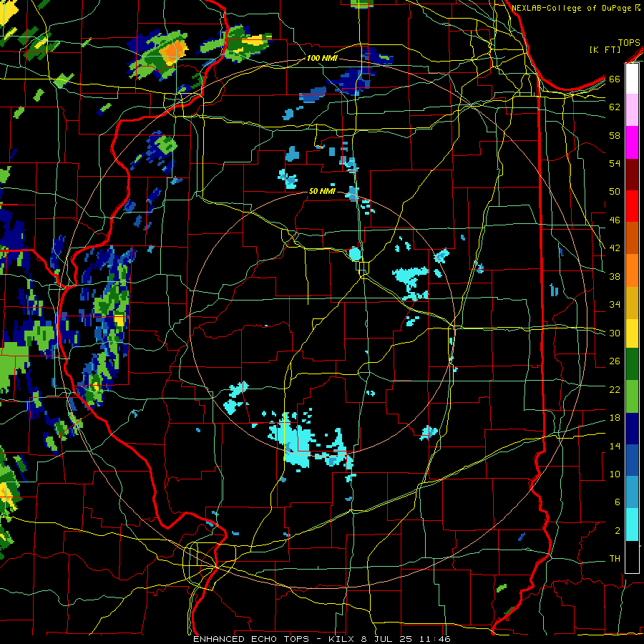This screenshot has height=644, width=644.
Task: Click the 50 value on the legend scale
Action: pyautogui.click(x=615, y=192)
